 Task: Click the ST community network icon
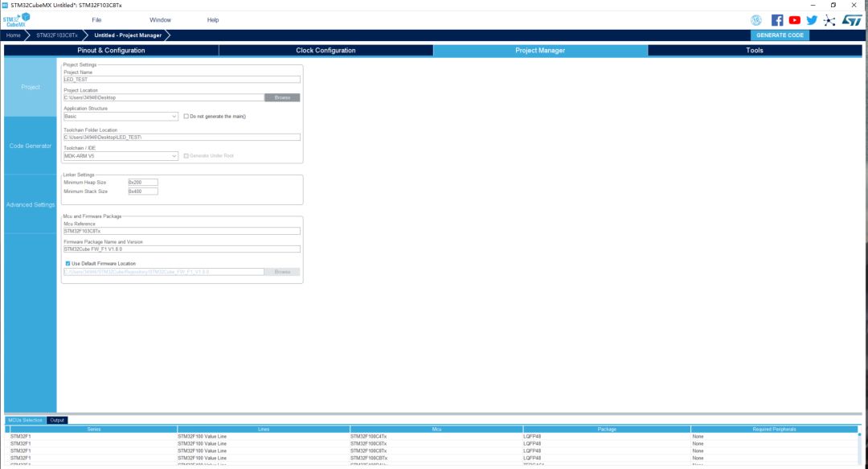click(829, 20)
